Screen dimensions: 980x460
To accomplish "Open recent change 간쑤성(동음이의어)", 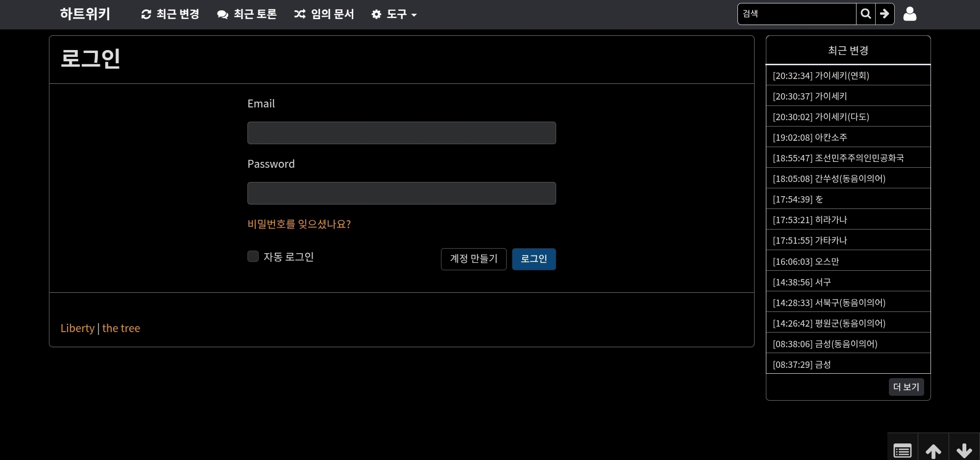I will (848, 179).
